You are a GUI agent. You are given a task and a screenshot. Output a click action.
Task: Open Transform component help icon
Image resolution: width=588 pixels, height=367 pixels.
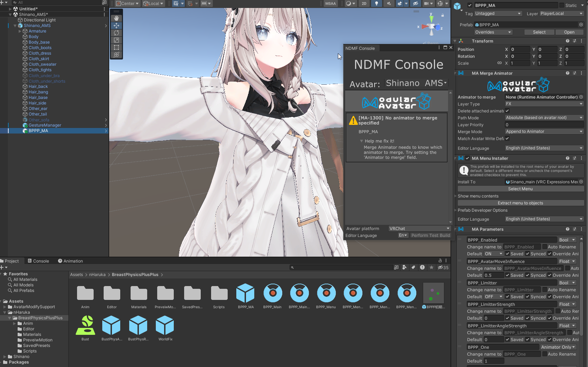(567, 41)
